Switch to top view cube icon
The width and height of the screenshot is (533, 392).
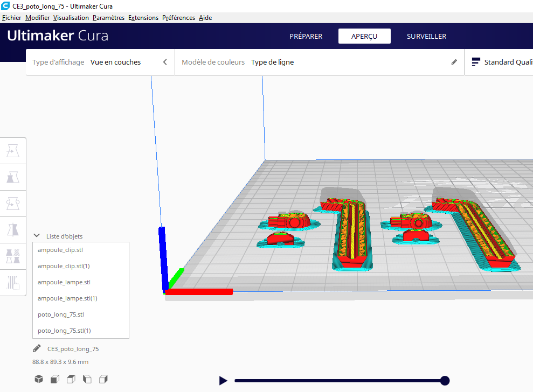tap(71, 379)
